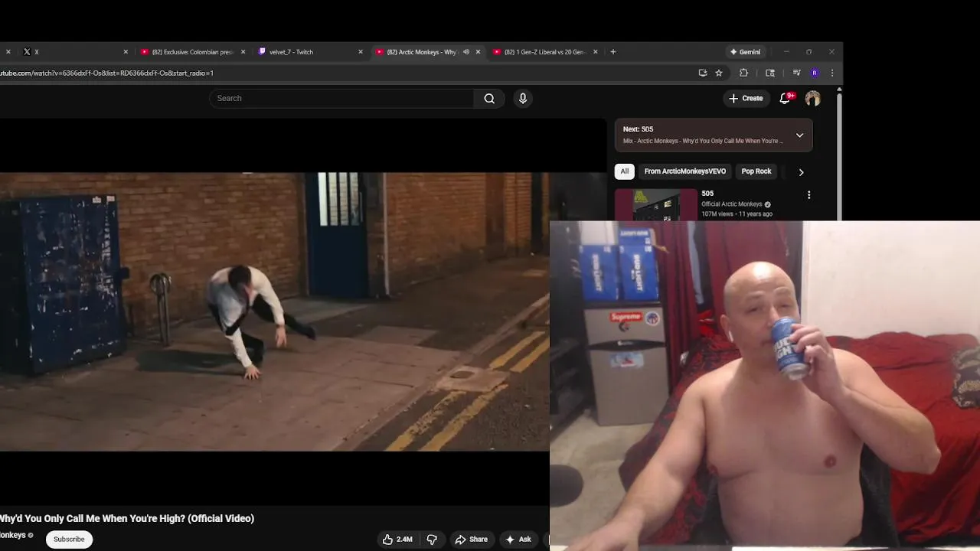Share the video
Image resolution: width=980 pixels, height=551 pixels.
pyautogui.click(x=472, y=540)
